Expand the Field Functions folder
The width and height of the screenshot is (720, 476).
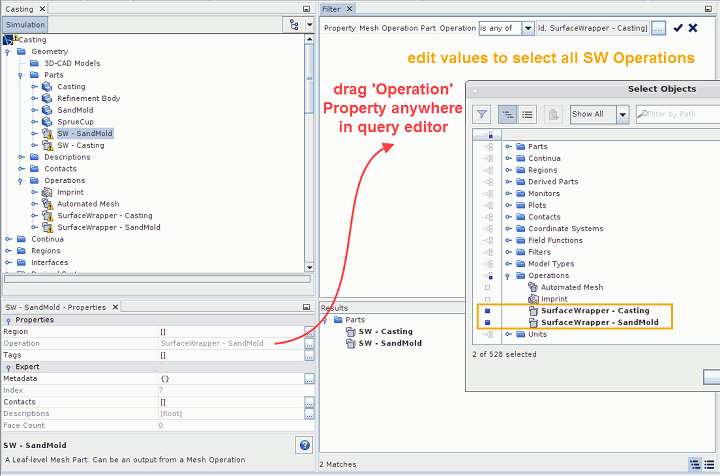(508, 241)
